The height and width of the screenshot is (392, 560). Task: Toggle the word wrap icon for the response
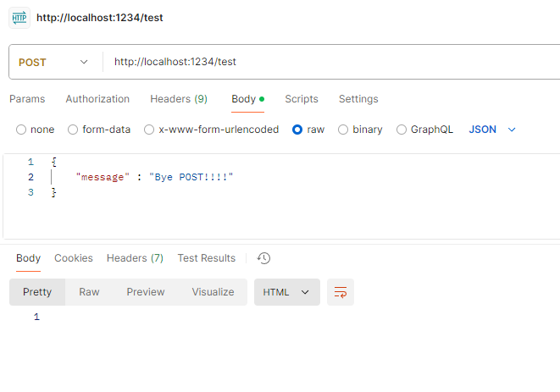[x=341, y=292]
